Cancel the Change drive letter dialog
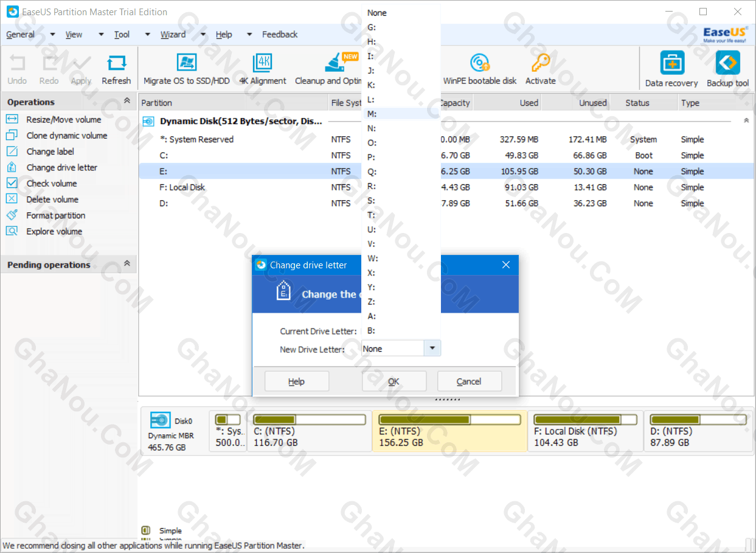The height and width of the screenshot is (553, 756). point(469,381)
